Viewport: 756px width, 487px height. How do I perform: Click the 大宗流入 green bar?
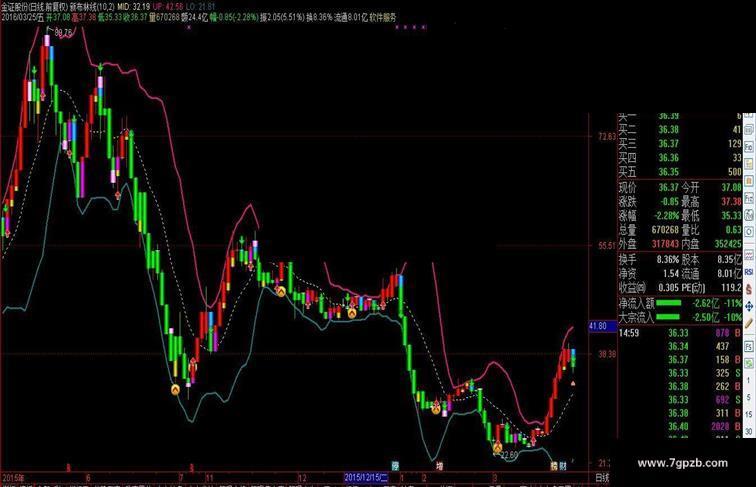(x=668, y=317)
